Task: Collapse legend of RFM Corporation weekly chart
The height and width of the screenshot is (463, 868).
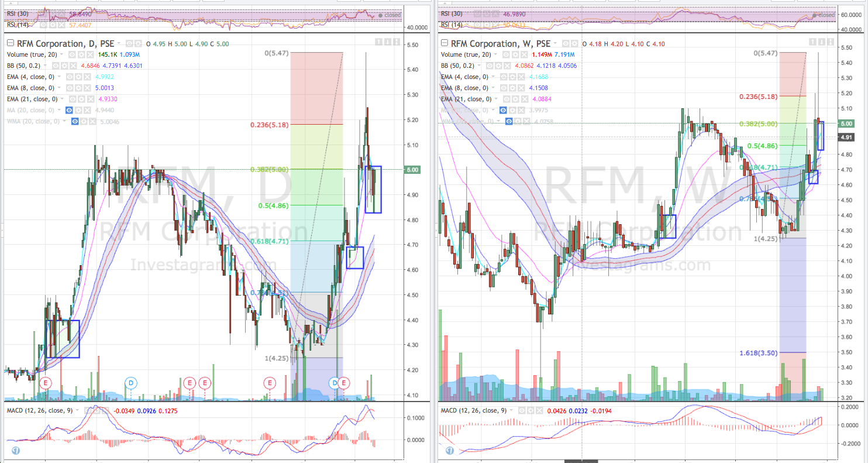Action: 445,43
